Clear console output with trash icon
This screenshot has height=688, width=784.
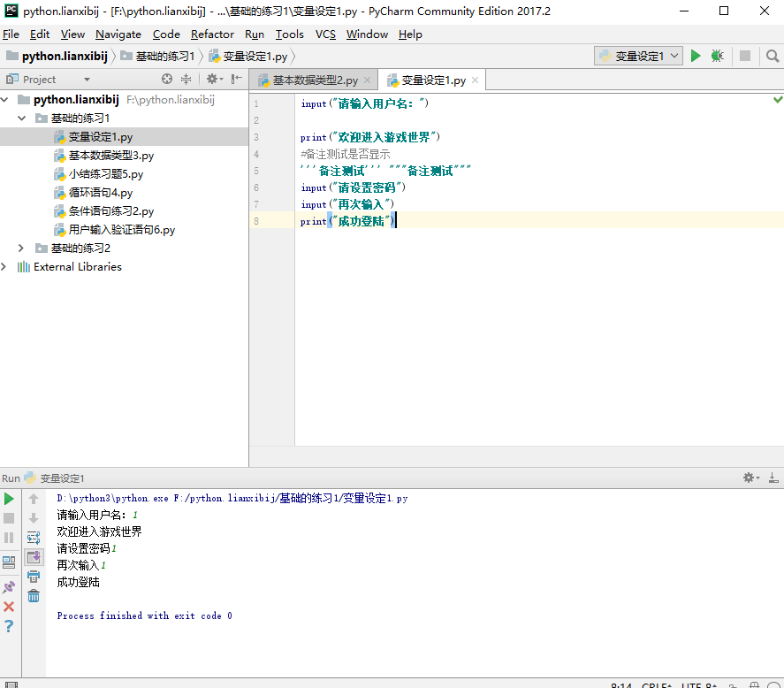tap(34, 596)
